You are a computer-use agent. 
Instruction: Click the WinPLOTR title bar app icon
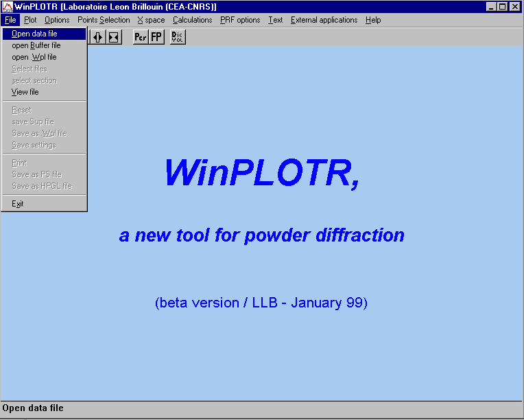[x=8, y=7]
